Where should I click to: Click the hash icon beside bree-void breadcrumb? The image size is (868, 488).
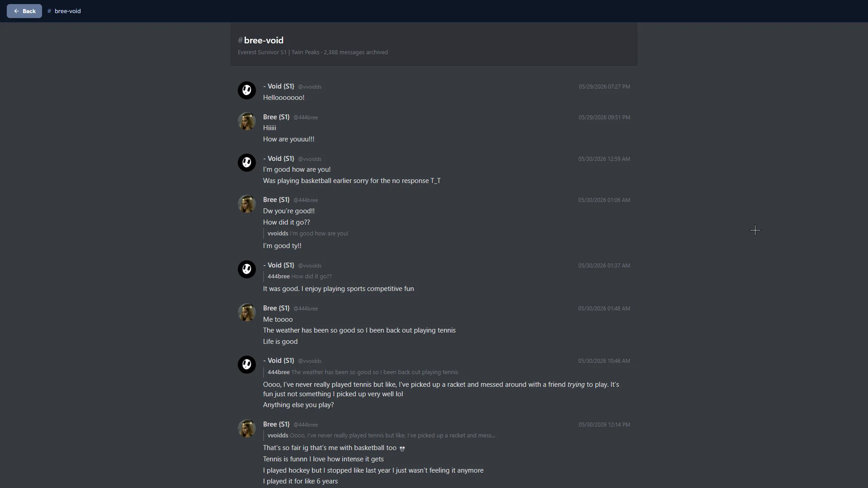pyautogui.click(x=49, y=11)
